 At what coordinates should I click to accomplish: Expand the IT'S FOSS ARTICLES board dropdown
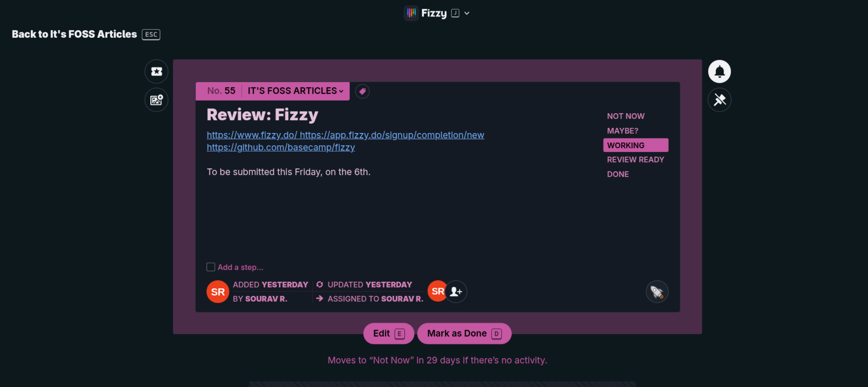click(295, 91)
